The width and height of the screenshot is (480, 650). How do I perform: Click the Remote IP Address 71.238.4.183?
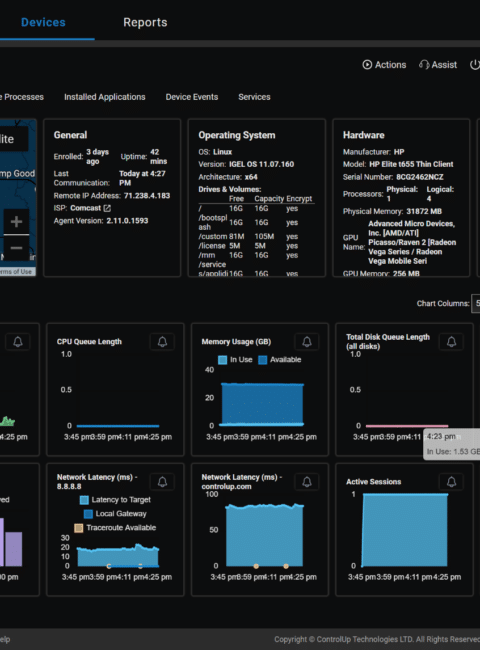(147, 196)
